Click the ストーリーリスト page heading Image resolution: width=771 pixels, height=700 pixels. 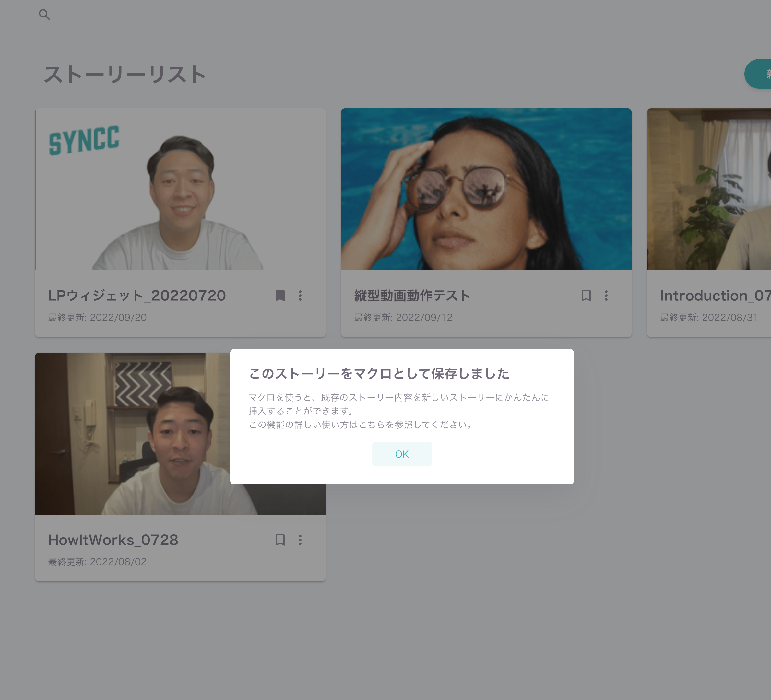125,74
